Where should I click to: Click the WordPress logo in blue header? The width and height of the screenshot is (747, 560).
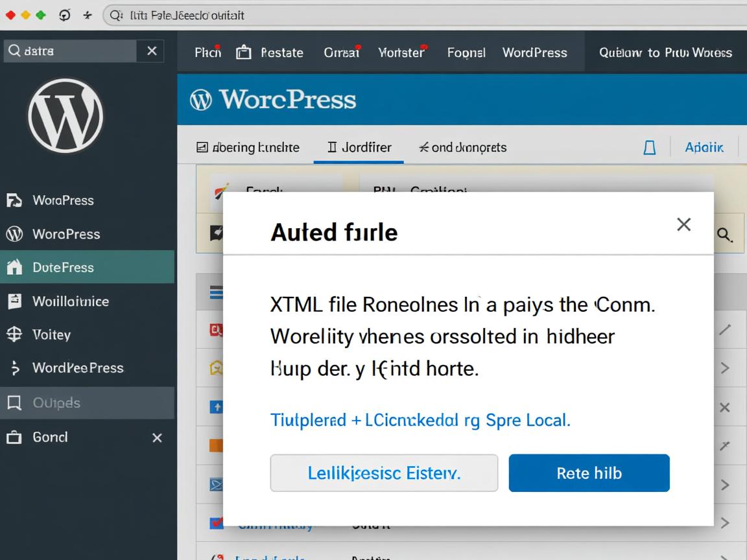[x=201, y=100]
